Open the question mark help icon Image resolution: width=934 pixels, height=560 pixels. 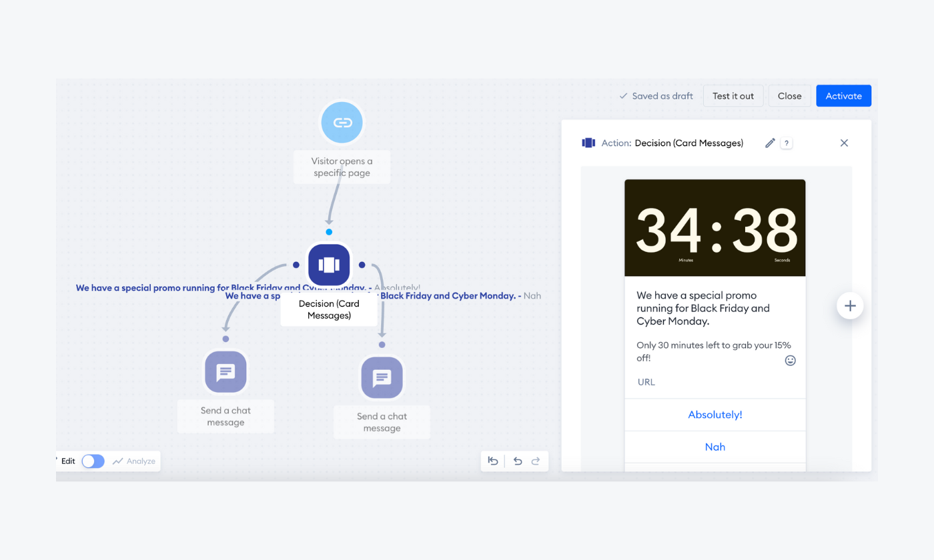pos(787,143)
